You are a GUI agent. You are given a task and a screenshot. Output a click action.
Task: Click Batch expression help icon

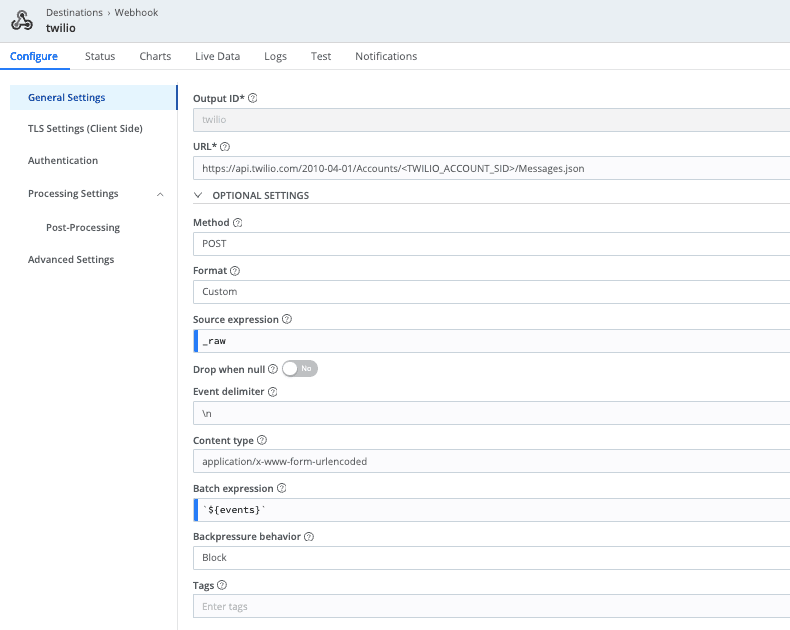[x=282, y=489]
